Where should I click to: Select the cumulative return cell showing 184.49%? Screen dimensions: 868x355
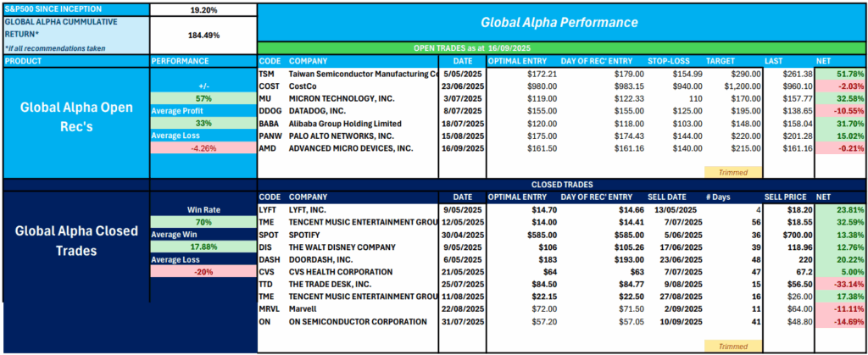[x=203, y=35]
